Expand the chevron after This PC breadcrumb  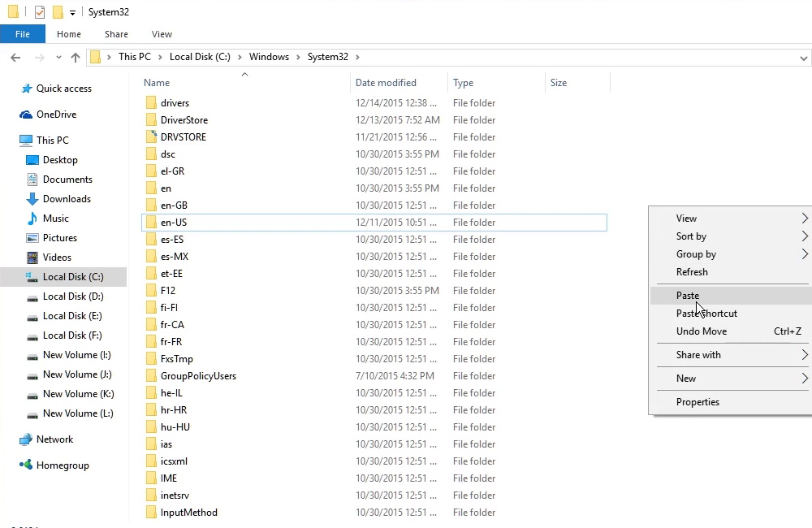tap(160, 57)
